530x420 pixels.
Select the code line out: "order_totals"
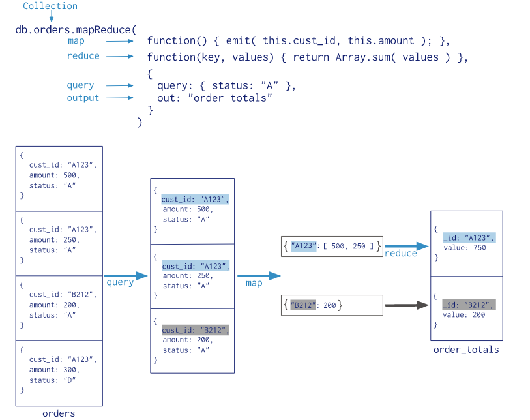(x=214, y=98)
